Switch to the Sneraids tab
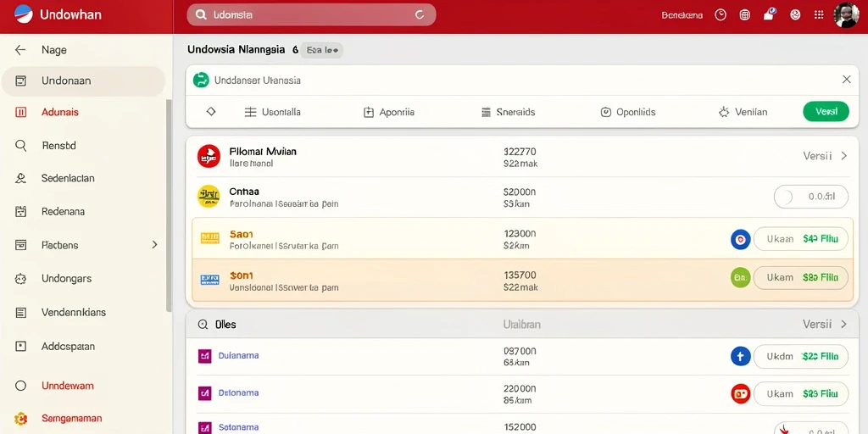Viewport: 868px width, 434px height. (509, 112)
